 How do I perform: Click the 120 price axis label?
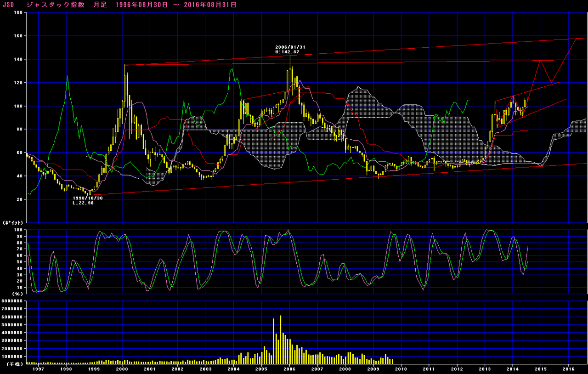19,83
